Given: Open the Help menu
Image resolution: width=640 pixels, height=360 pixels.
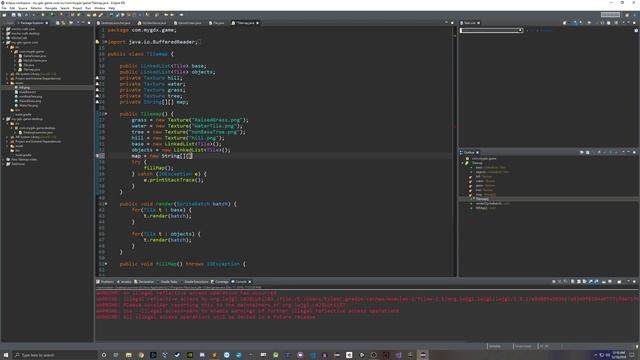Looking at the screenshot, I should 111,8.
